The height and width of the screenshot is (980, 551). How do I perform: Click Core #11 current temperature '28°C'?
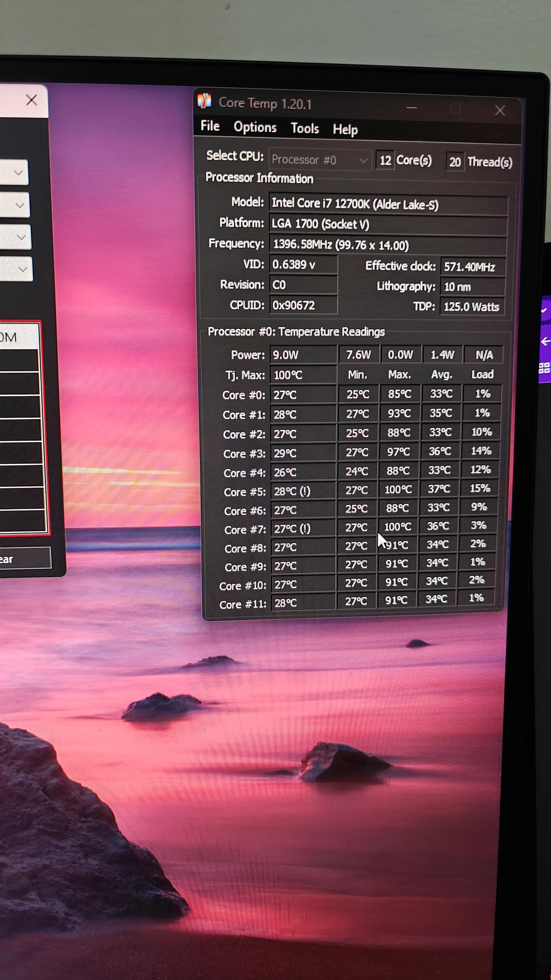pos(303,603)
